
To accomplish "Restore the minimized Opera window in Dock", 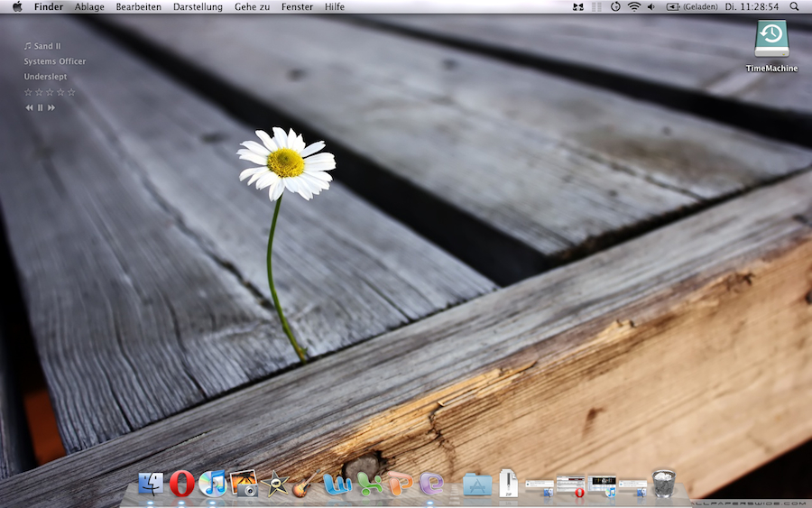I will pos(570,486).
